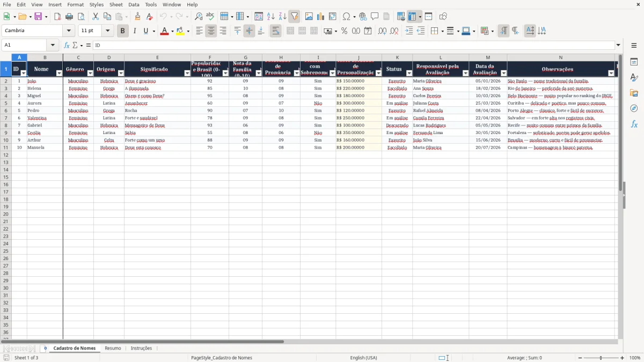Insert an image from toolbar
Image resolution: width=644 pixels, height=362 pixels.
(309, 17)
